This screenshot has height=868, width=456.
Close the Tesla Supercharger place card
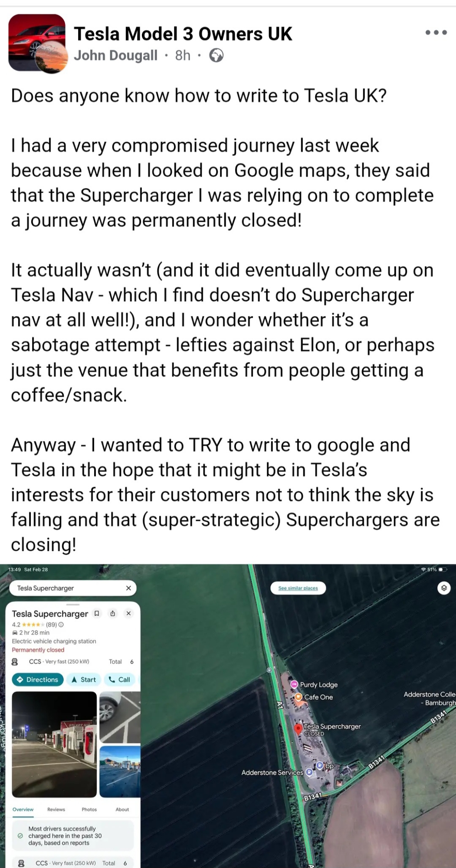(x=128, y=613)
